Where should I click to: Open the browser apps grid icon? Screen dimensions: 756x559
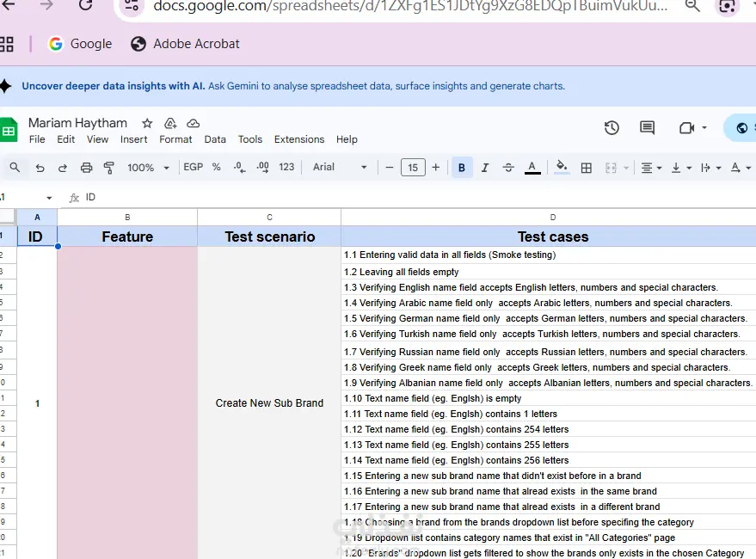tap(7, 44)
